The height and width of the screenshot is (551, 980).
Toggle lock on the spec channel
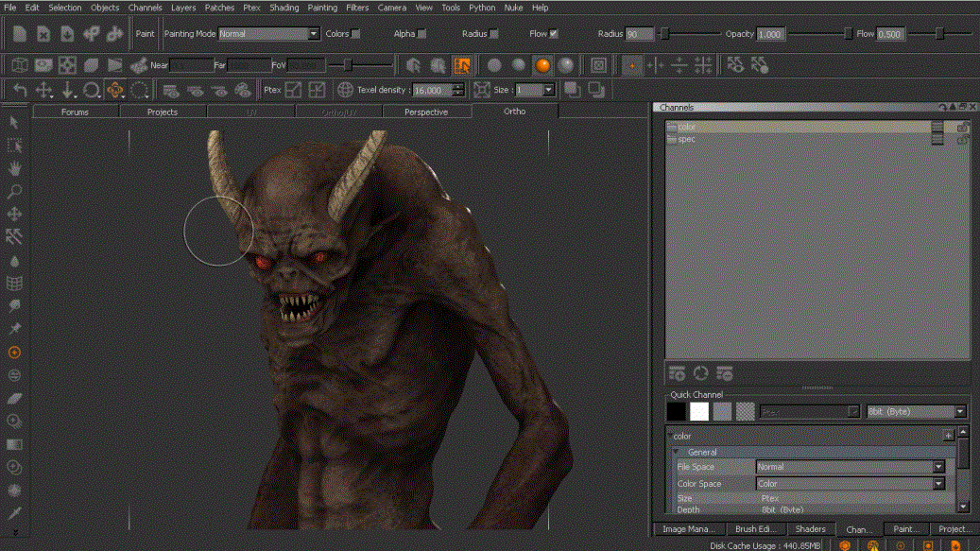point(962,139)
